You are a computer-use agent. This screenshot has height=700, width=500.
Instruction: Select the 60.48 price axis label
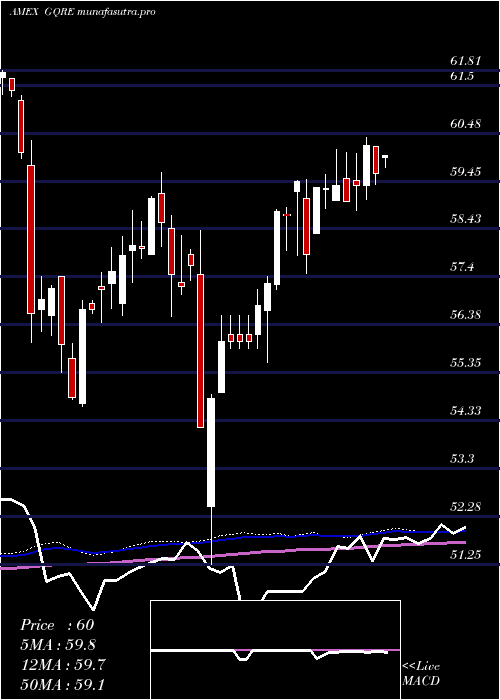coord(466,123)
